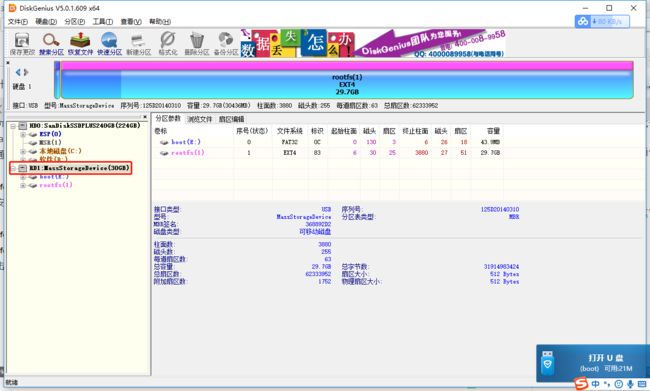Expand the rootfs(1) node in the tree

23,185
